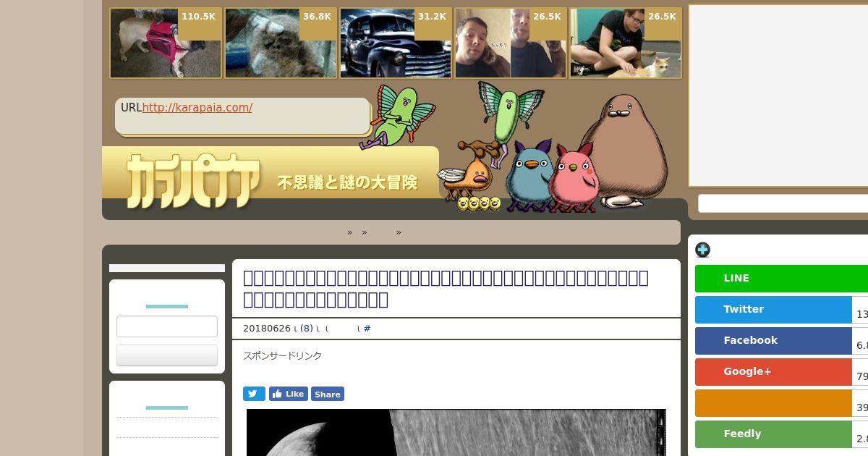
Task: Open the two men thumbnail next to the car
Action: point(511,43)
